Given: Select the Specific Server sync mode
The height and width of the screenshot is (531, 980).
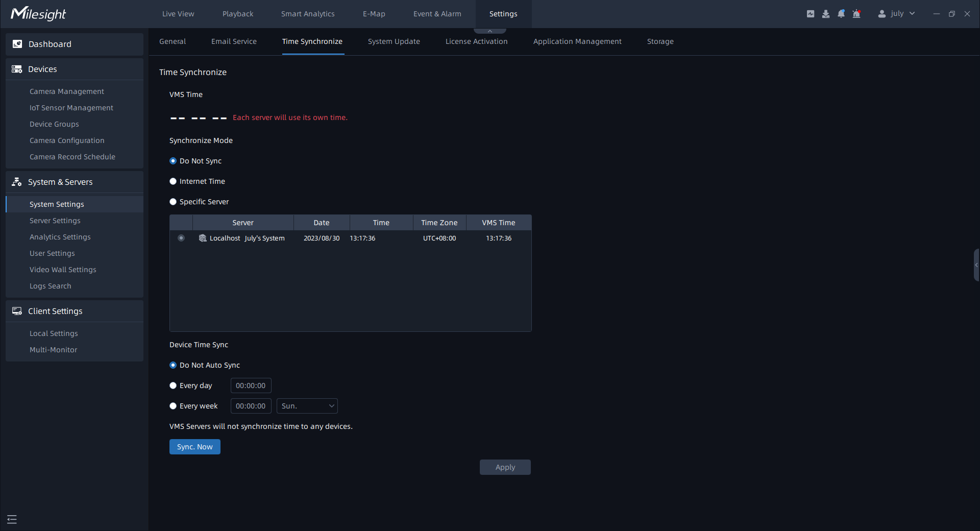Looking at the screenshot, I should [x=173, y=202].
